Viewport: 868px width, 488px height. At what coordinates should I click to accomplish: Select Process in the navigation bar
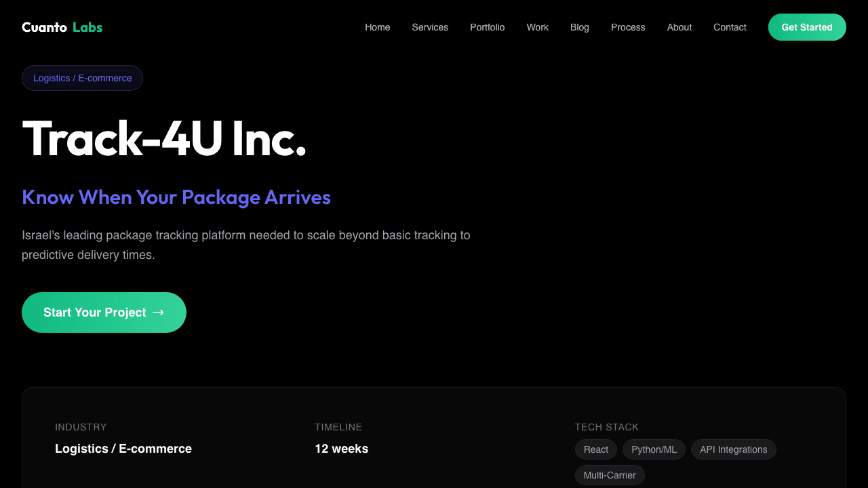click(628, 27)
